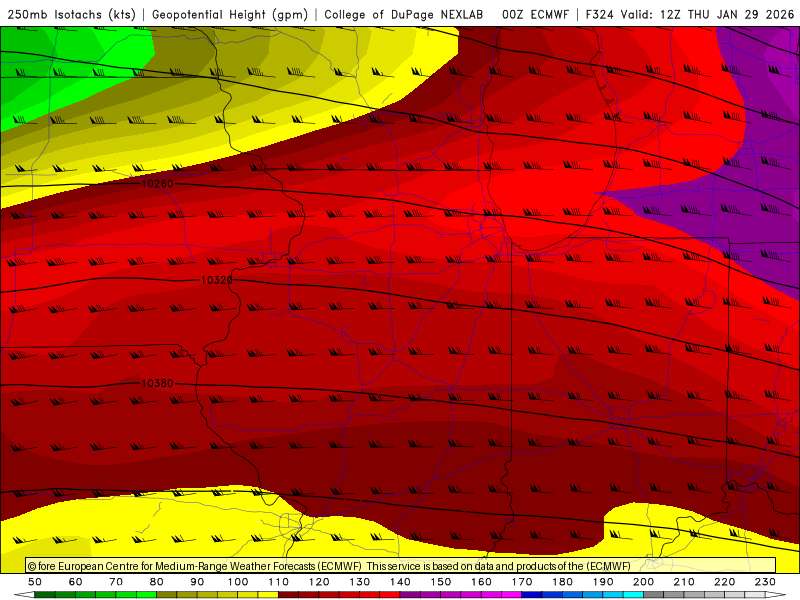This screenshot has width=800, height=600.
Task: Select the 220 scale number
Action: (x=724, y=582)
